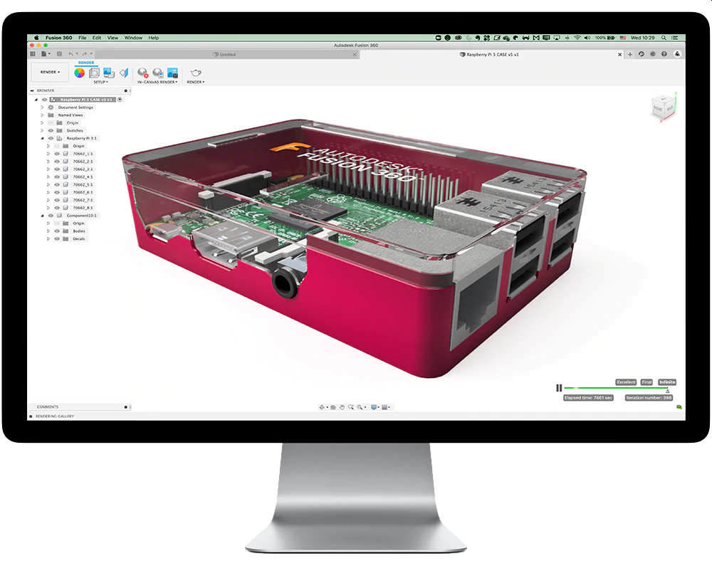The width and height of the screenshot is (712, 588).
Task: Toggle visibility of Raspberry Pi 3:1
Action: (x=51, y=139)
